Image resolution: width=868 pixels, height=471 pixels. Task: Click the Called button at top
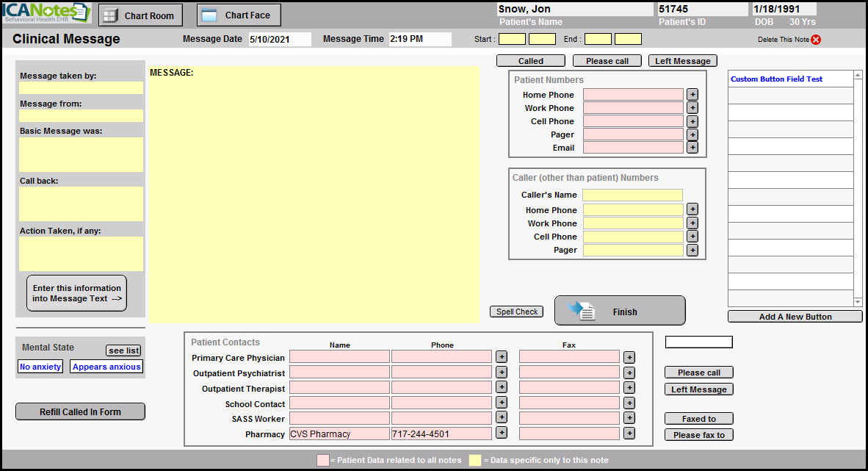pos(530,61)
